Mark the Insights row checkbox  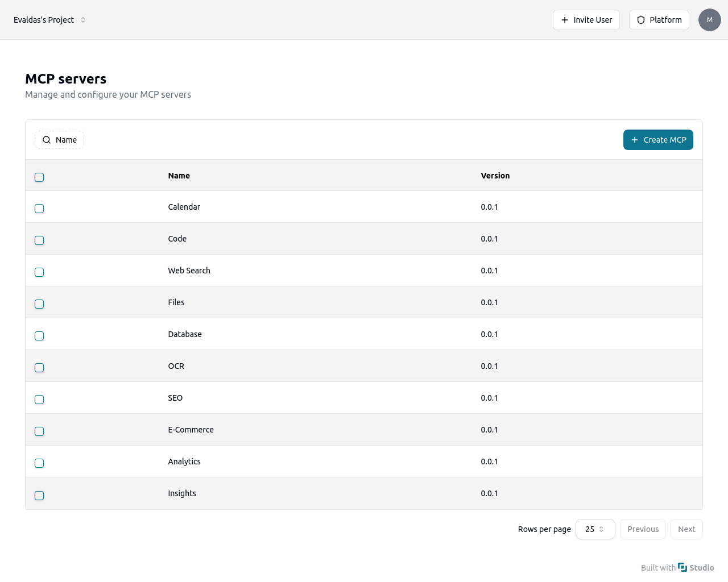[39, 496]
